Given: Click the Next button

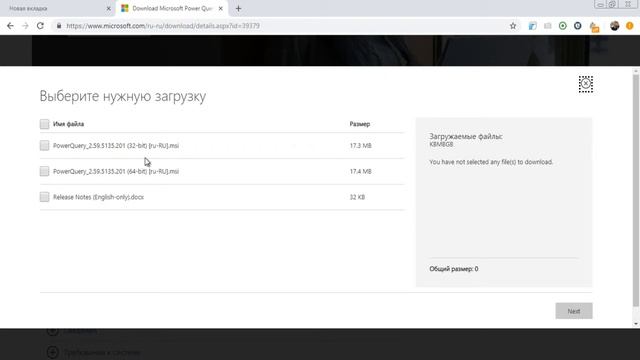Looking at the screenshot, I should [x=574, y=311].
